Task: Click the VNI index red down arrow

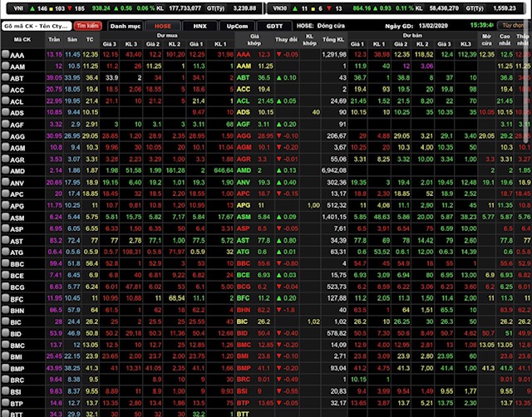Action: 67,7
